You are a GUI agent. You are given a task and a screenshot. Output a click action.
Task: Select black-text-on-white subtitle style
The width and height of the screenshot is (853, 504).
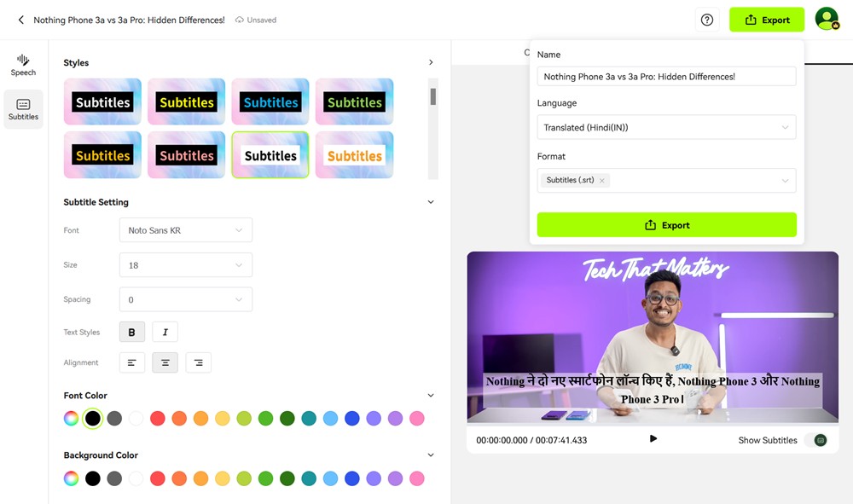point(270,155)
